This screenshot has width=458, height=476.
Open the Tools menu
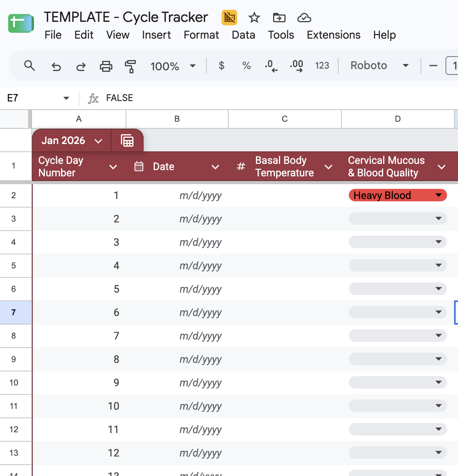point(281,35)
